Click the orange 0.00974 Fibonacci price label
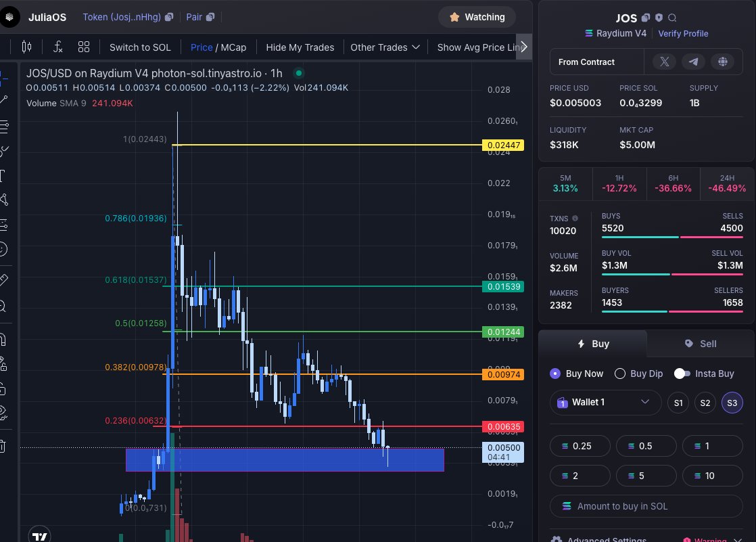This screenshot has height=542, width=756. tap(503, 374)
